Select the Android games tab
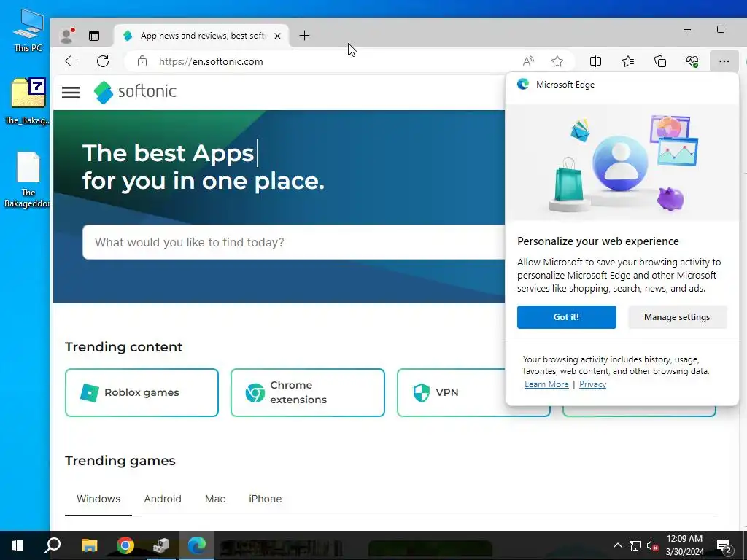This screenshot has width=747, height=560. tap(163, 499)
